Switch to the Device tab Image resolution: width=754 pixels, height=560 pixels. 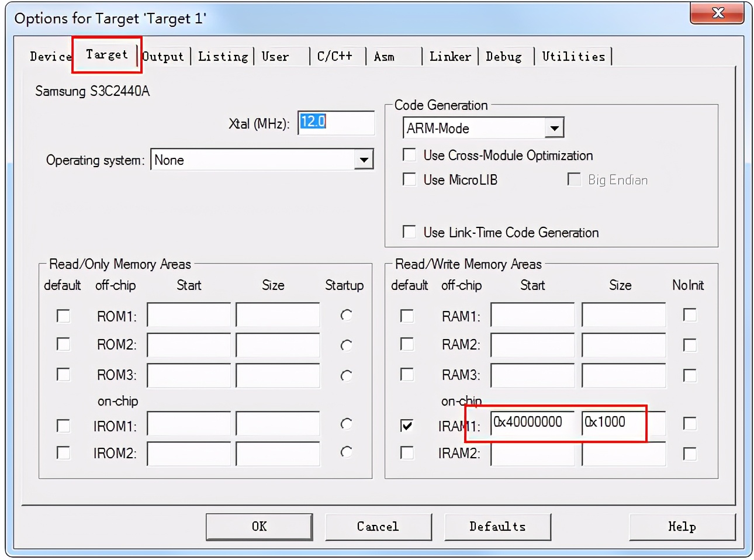tap(50, 57)
